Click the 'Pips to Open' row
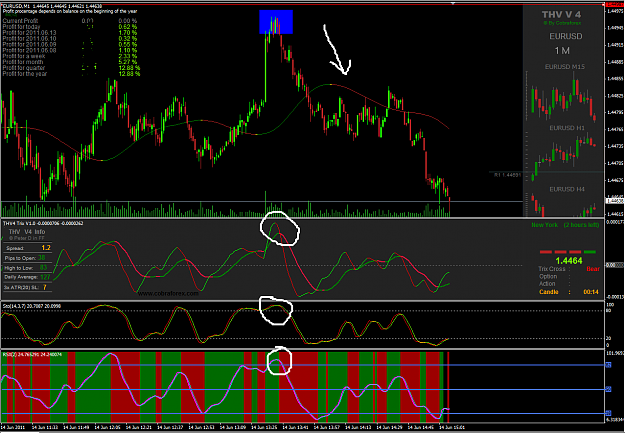Screen dimensions: 625x433 tap(27, 258)
